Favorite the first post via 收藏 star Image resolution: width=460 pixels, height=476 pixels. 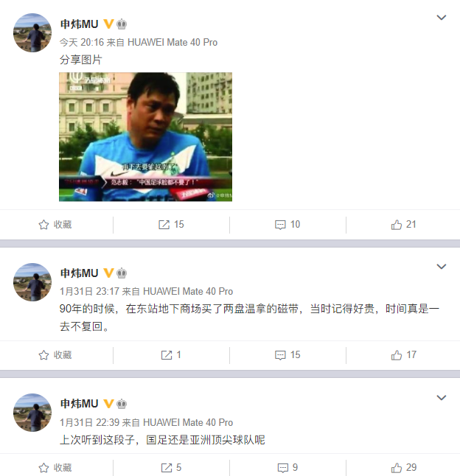pos(55,225)
